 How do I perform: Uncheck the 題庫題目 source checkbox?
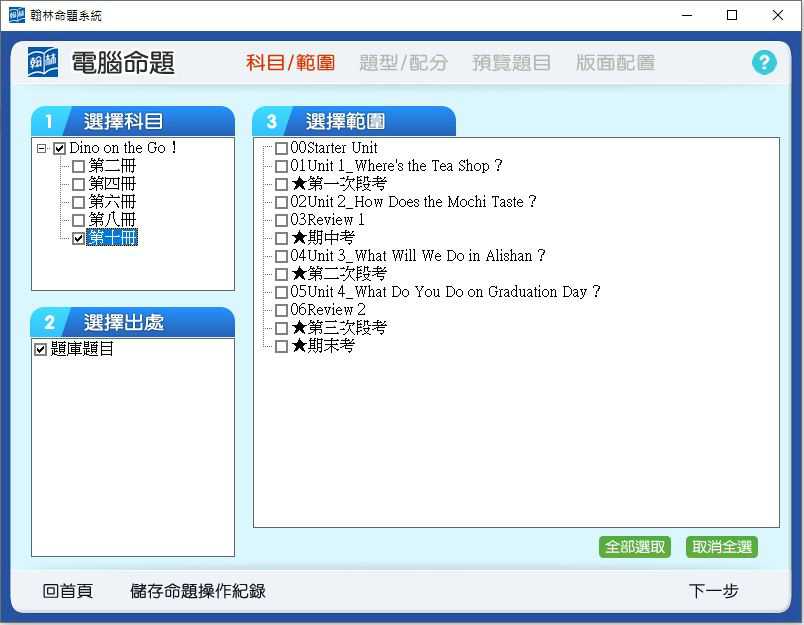(x=41, y=349)
